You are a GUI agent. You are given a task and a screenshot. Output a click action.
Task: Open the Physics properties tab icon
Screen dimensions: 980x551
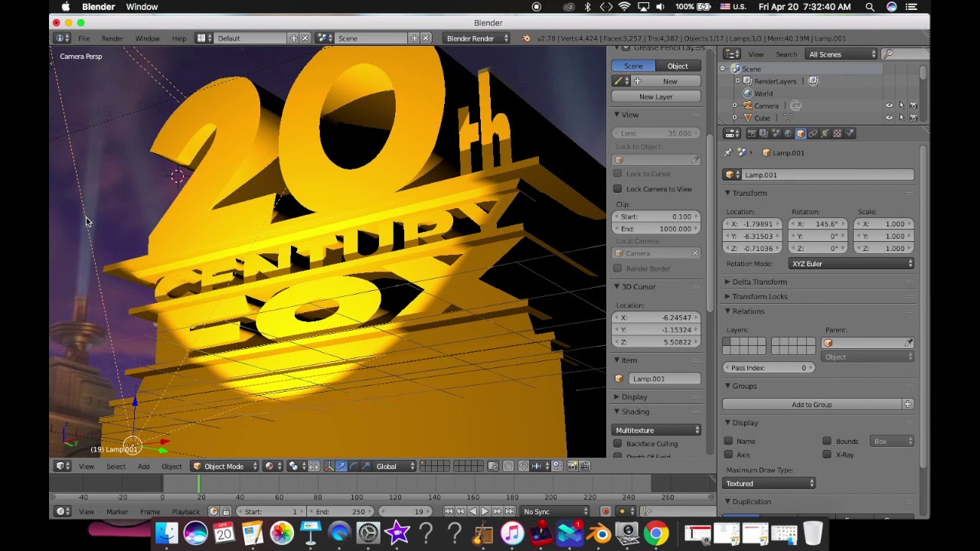click(x=849, y=133)
